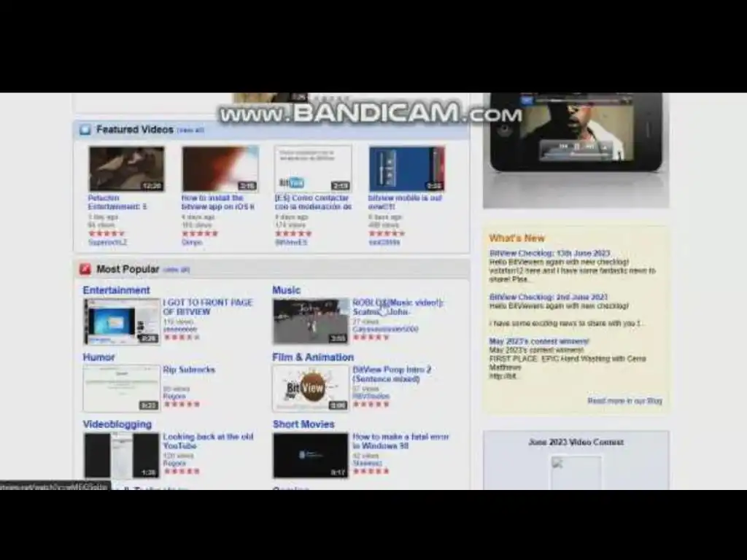Open the Film & Animation category
This screenshot has height=560, width=747.
tap(313, 357)
